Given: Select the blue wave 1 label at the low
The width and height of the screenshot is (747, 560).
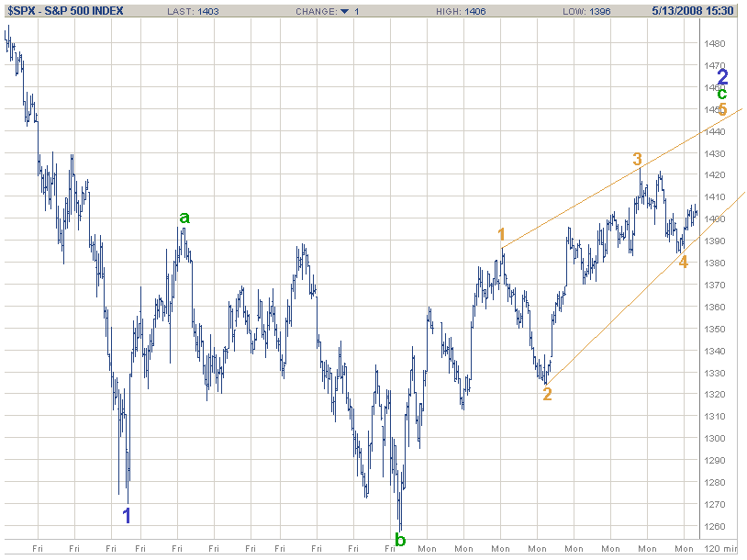Looking at the screenshot, I should coord(127,516).
